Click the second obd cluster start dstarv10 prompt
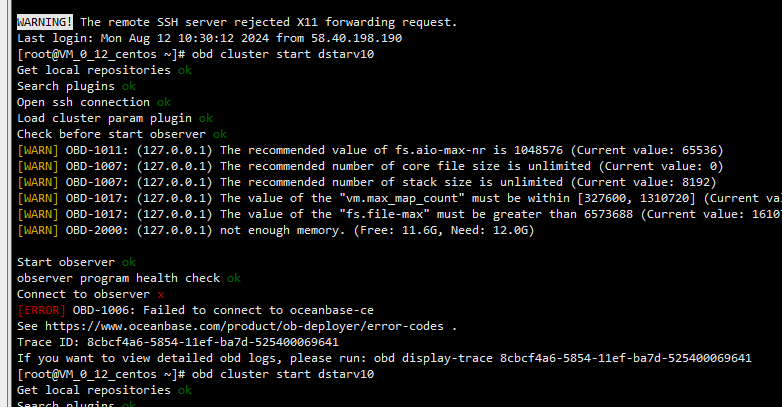The image size is (782, 407). (196, 374)
